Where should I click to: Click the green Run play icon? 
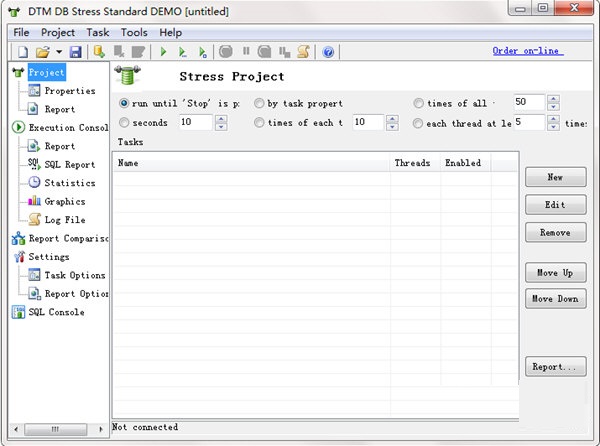click(163, 51)
